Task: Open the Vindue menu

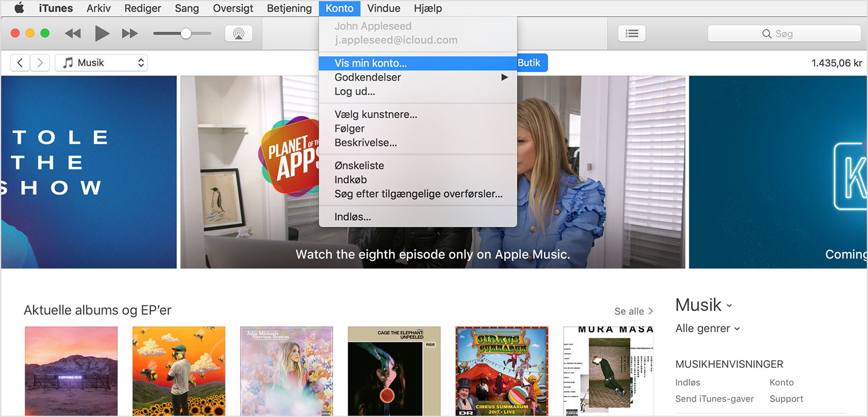Action: 384,8
